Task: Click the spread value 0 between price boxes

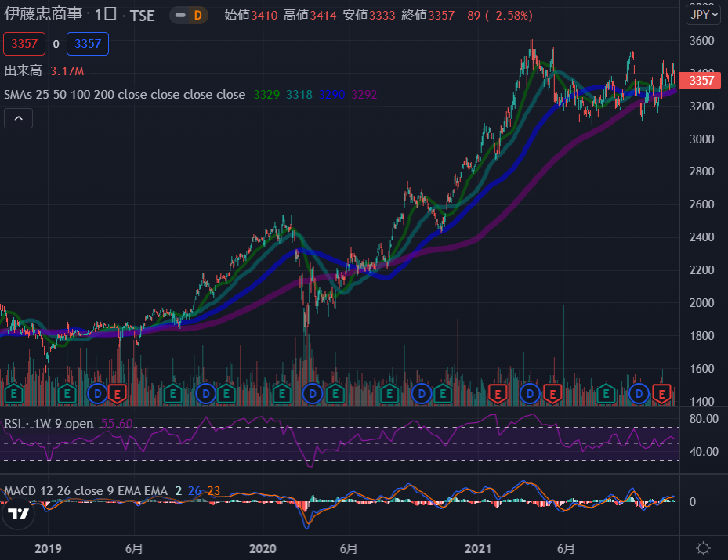Action: (x=56, y=44)
